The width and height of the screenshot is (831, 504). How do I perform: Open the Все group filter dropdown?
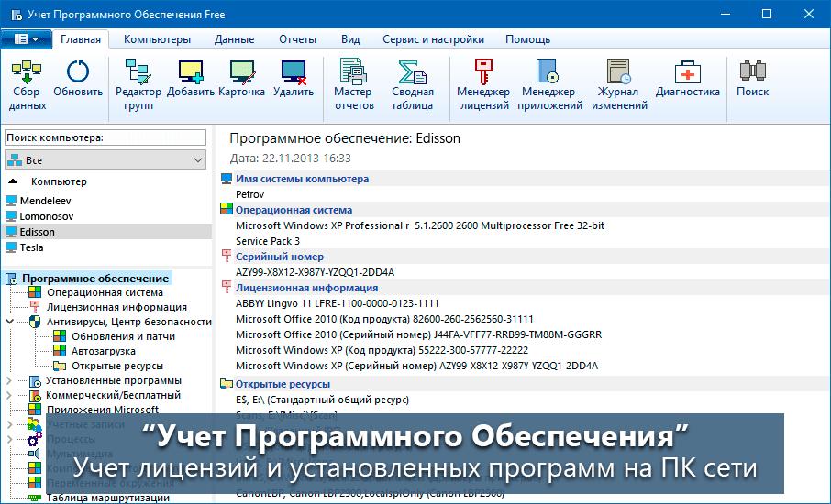click(x=105, y=160)
